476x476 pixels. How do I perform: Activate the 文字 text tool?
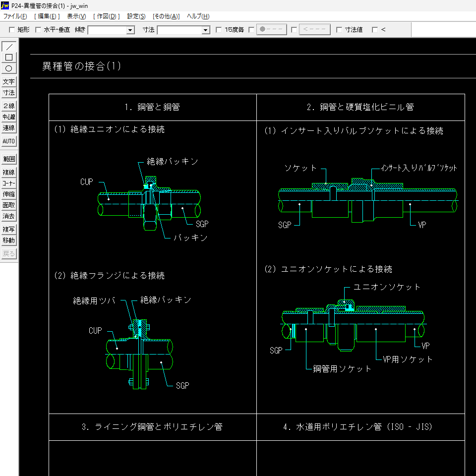pyautogui.click(x=9, y=82)
